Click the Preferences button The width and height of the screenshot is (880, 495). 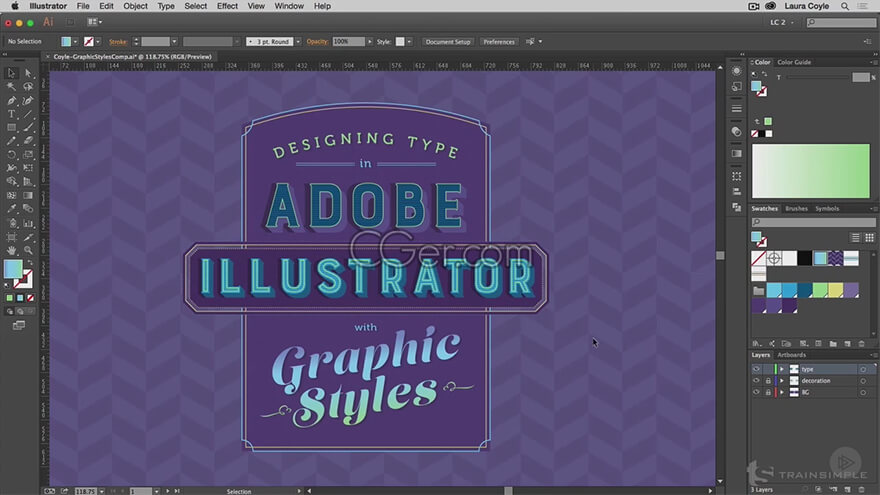498,42
